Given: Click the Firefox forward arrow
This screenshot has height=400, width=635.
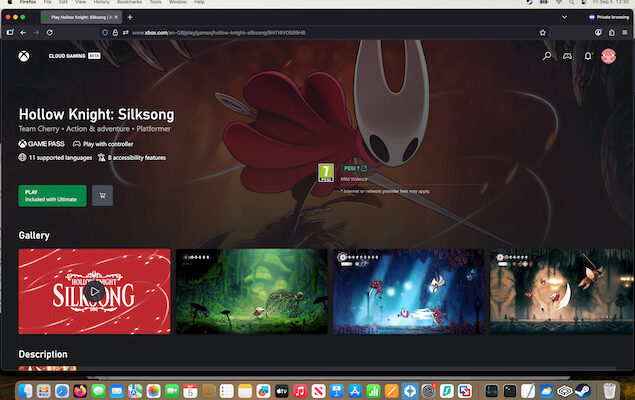Looking at the screenshot, I should (x=36, y=32).
